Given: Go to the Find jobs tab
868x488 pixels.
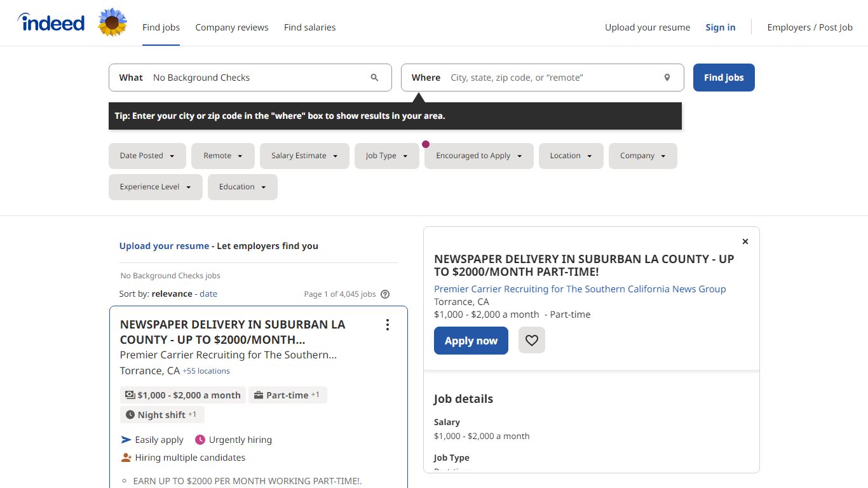Looking at the screenshot, I should (x=161, y=27).
